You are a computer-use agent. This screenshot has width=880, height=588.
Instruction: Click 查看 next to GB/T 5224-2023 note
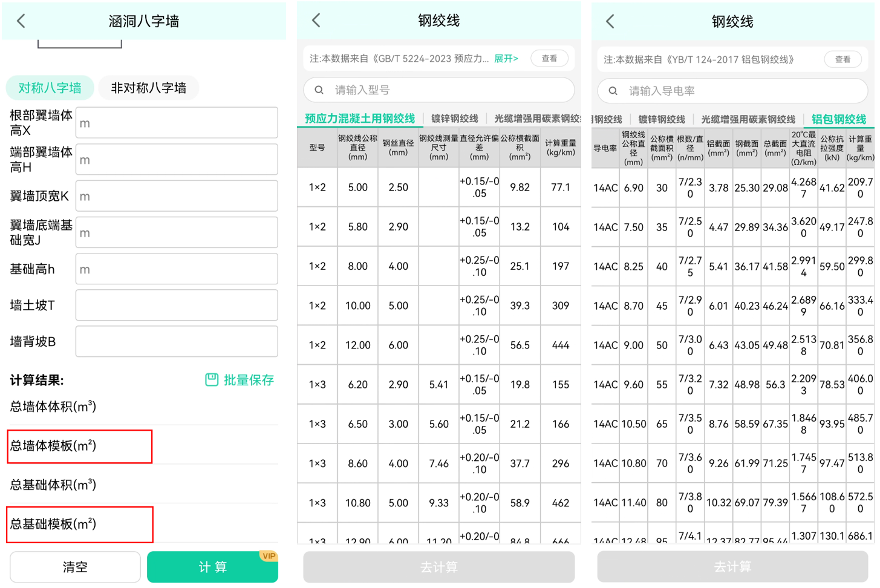[549, 59]
